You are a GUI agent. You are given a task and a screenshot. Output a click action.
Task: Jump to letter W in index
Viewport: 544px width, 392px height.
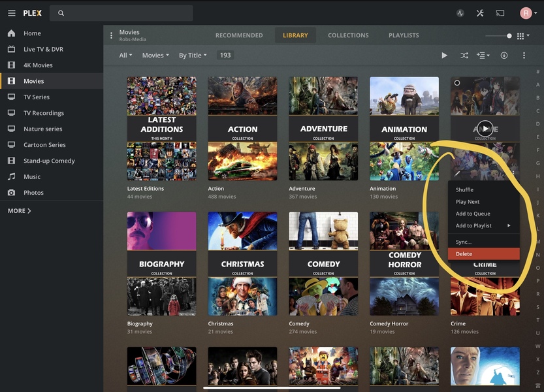537,346
